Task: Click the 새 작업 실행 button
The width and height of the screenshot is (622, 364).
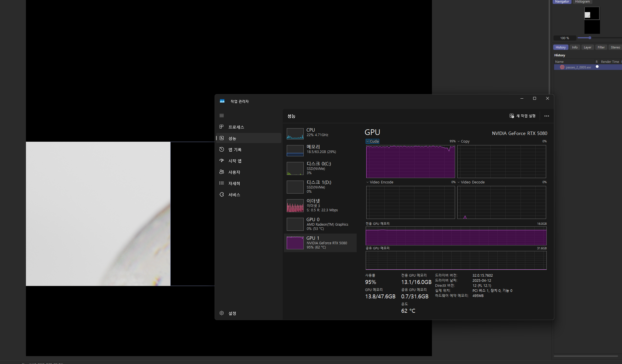Action: click(x=522, y=116)
